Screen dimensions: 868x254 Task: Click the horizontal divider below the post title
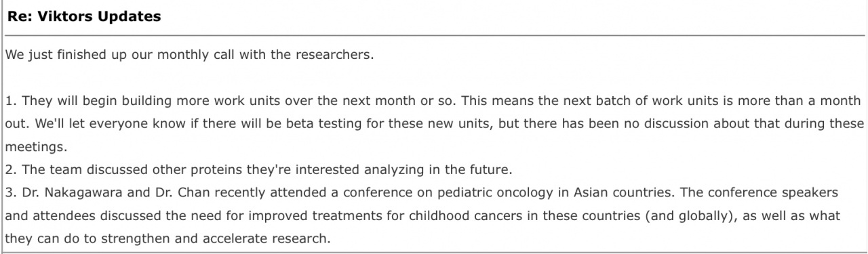[434, 35]
